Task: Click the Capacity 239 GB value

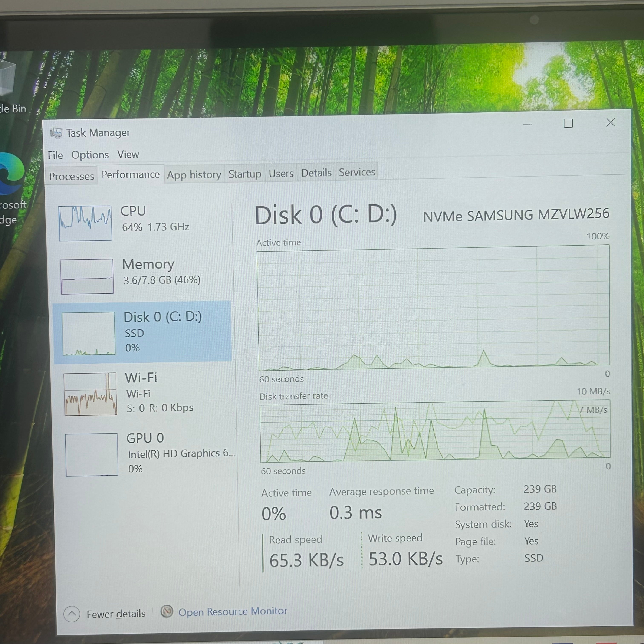Action: coord(540,489)
